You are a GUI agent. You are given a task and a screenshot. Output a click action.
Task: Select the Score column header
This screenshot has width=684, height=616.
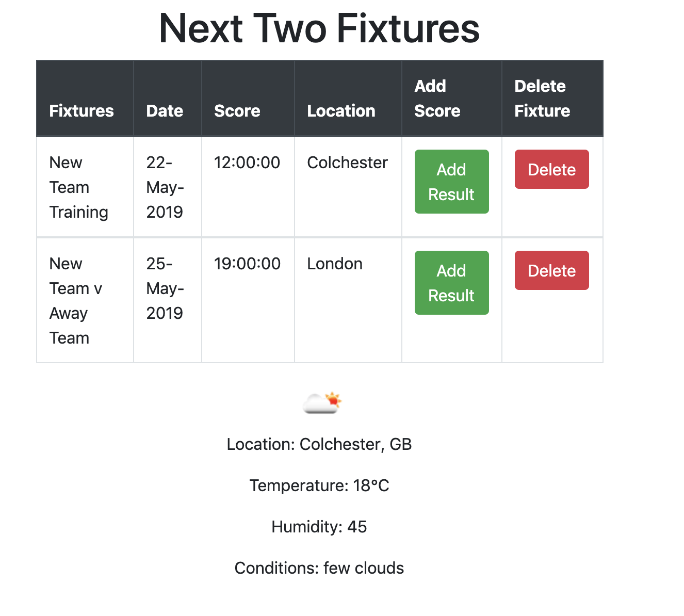click(237, 111)
